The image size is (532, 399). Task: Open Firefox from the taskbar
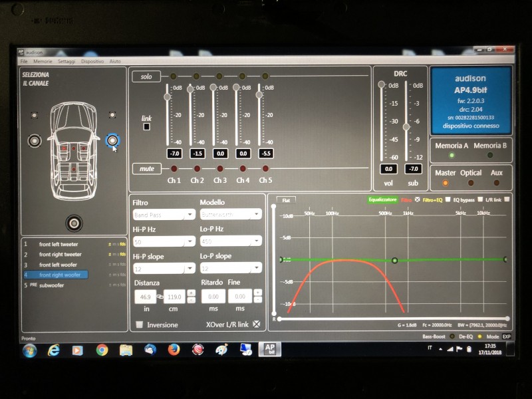[x=174, y=350]
